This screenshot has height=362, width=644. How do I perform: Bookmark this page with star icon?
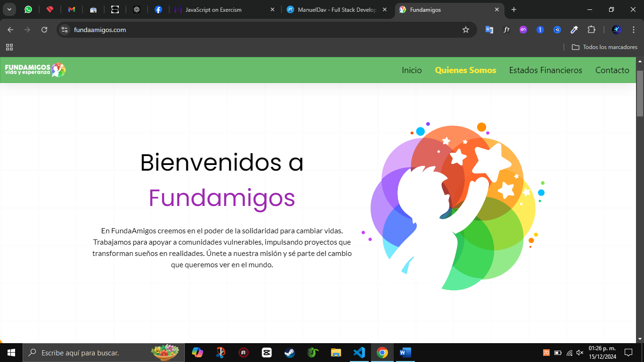pyautogui.click(x=466, y=30)
